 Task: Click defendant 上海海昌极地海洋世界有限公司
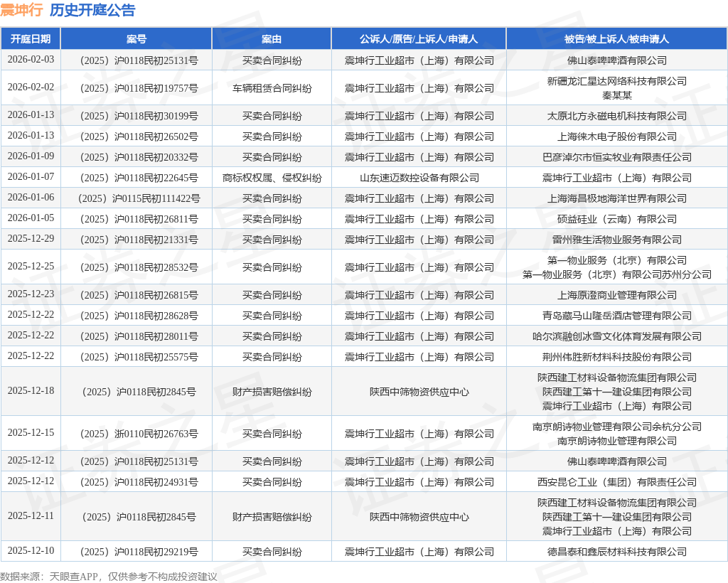pyautogui.click(x=617, y=198)
